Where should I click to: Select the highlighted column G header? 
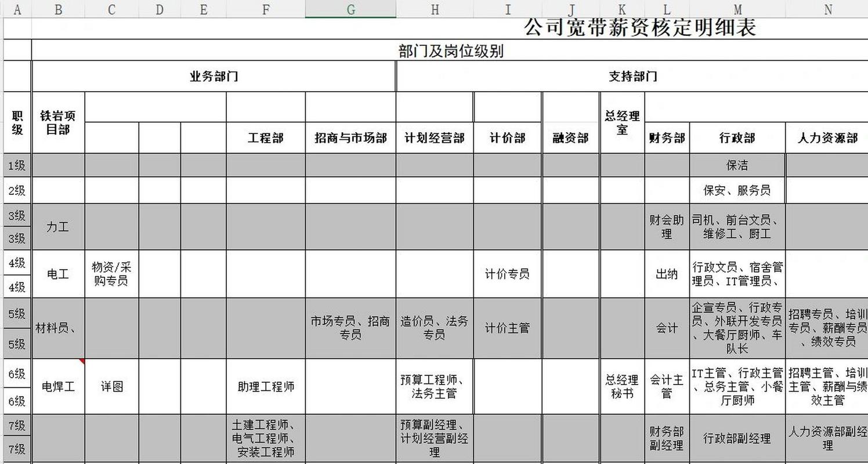(x=350, y=9)
